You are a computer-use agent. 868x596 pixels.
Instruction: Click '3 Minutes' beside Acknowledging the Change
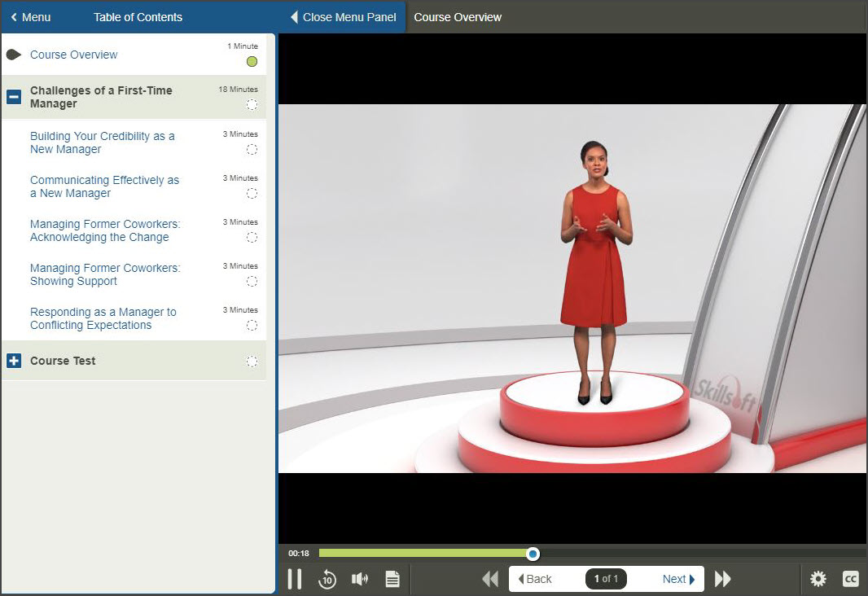tap(240, 222)
